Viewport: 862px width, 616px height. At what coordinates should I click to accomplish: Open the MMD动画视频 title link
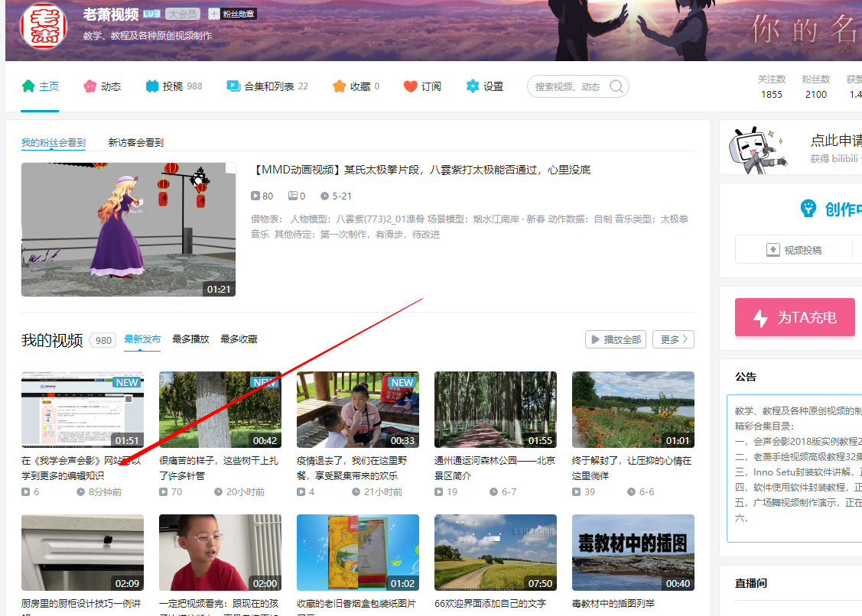pyautogui.click(x=421, y=170)
